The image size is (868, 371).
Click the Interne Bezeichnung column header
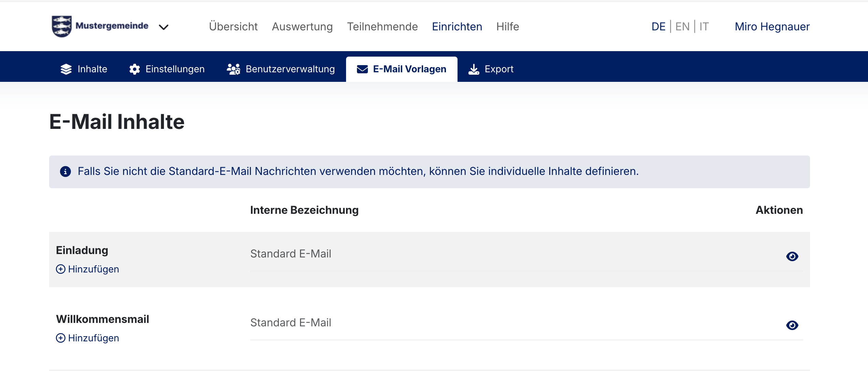304,210
